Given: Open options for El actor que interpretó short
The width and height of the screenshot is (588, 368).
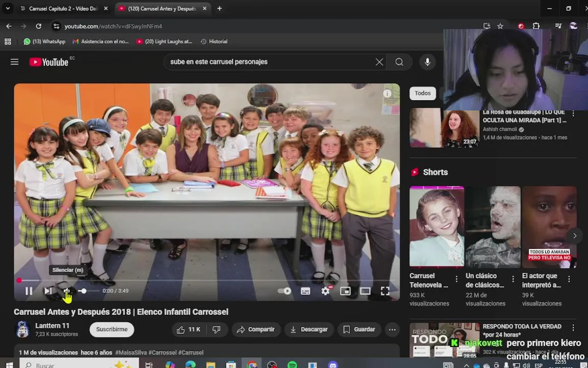Looking at the screenshot, I should 569,279.
